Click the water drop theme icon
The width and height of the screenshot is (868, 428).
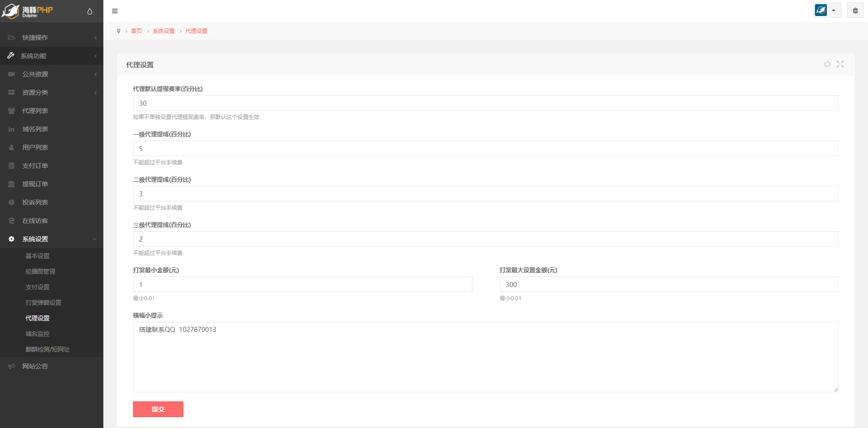[x=90, y=11]
